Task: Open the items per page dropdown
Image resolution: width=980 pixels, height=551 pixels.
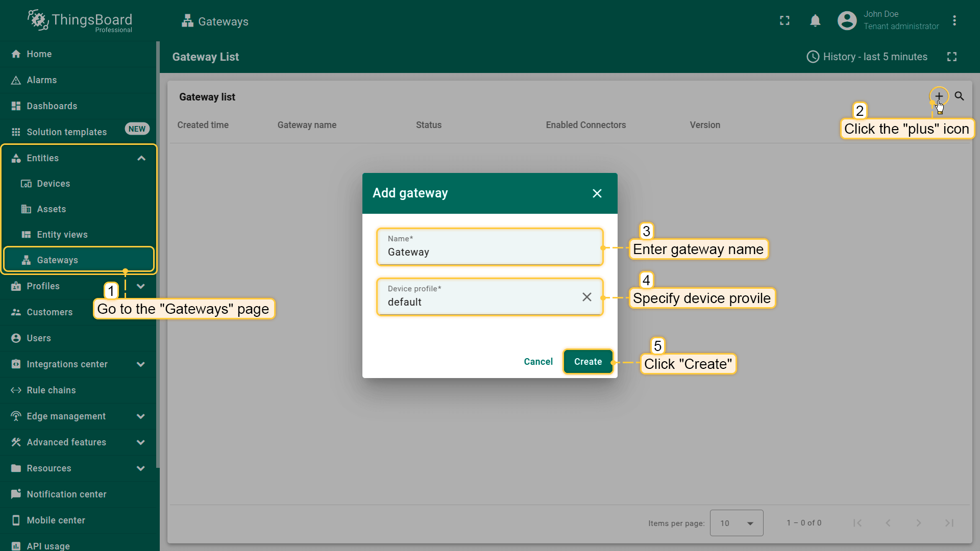Action: pos(736,523)
